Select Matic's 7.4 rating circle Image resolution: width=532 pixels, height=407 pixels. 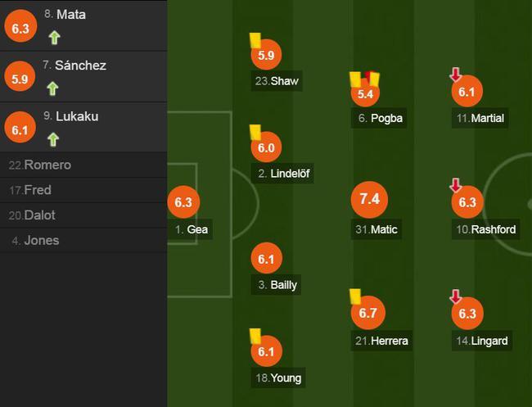pos(369,199)
